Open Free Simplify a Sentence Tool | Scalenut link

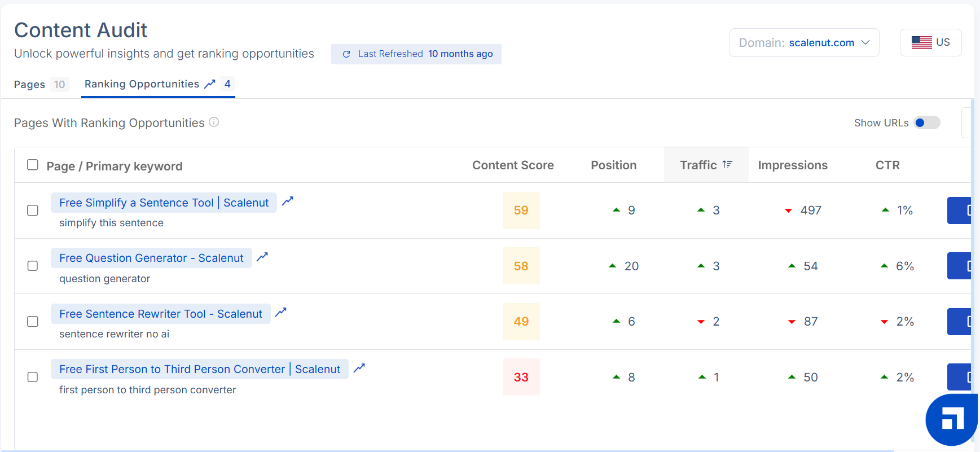coord(164,203)
